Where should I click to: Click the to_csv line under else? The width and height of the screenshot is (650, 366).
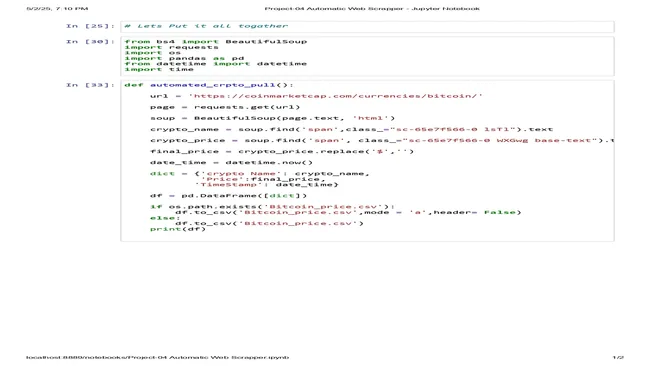(269, 223)
